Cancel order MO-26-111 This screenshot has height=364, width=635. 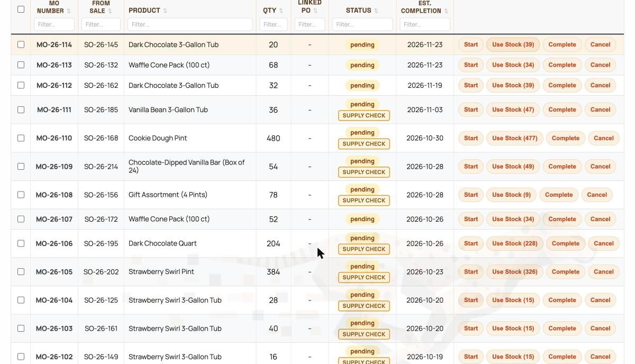600,110
